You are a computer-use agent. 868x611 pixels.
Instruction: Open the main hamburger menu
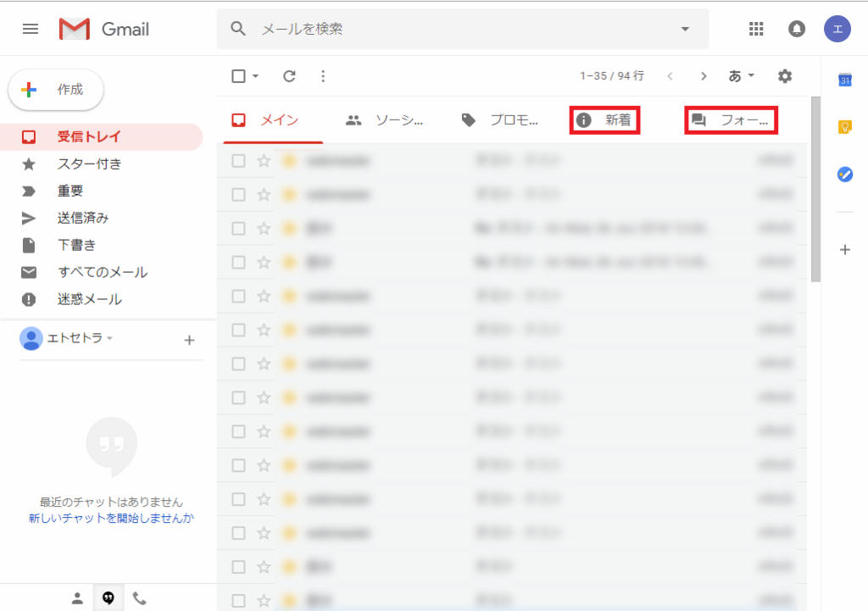[31, 29]
